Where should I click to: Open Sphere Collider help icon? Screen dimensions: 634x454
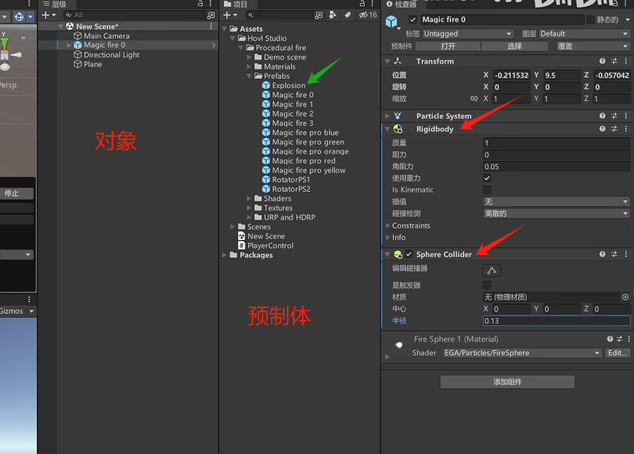(x=602, y=254)
